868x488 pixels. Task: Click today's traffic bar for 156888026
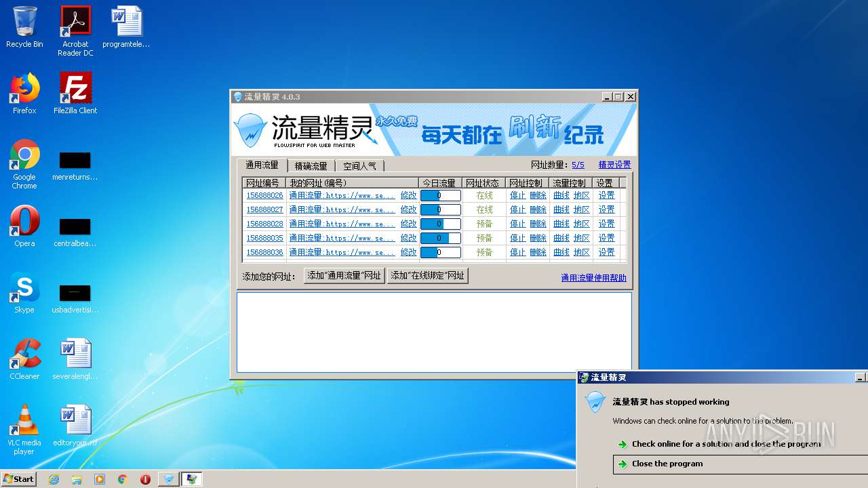click(441, 195)
